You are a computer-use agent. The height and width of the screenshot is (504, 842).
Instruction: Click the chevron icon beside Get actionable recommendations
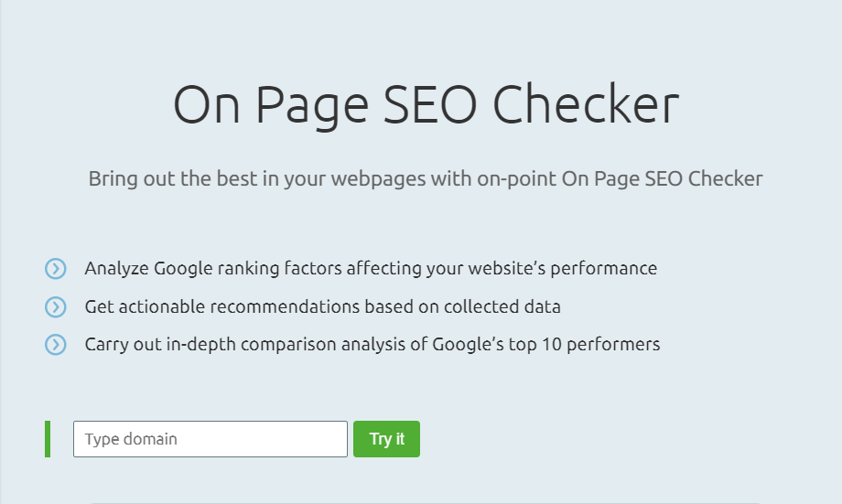pyautogui.click(x=55, y=307)
